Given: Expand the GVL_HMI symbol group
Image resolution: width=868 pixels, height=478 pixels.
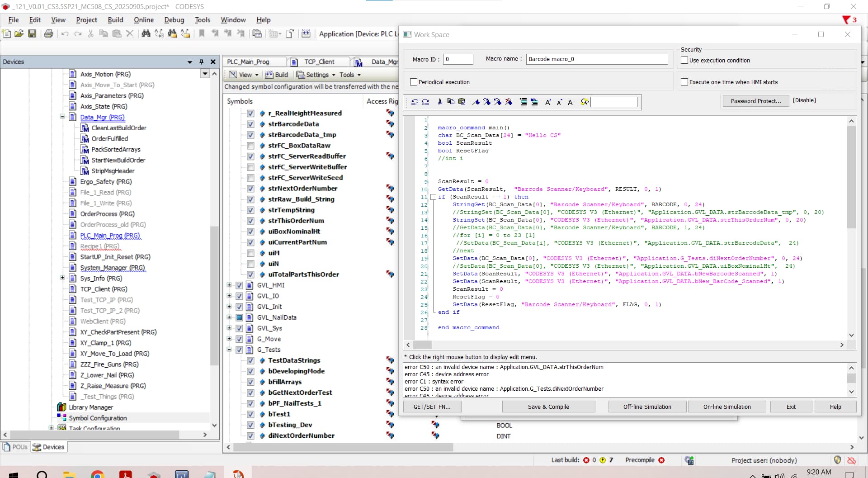Looking at the screenshot, I should tap(229, 285).
